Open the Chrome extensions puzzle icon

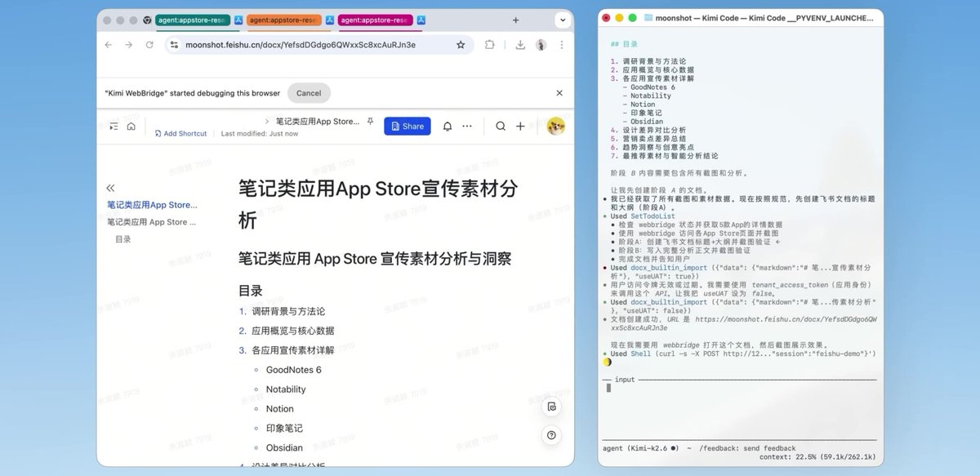coord(490,45)
